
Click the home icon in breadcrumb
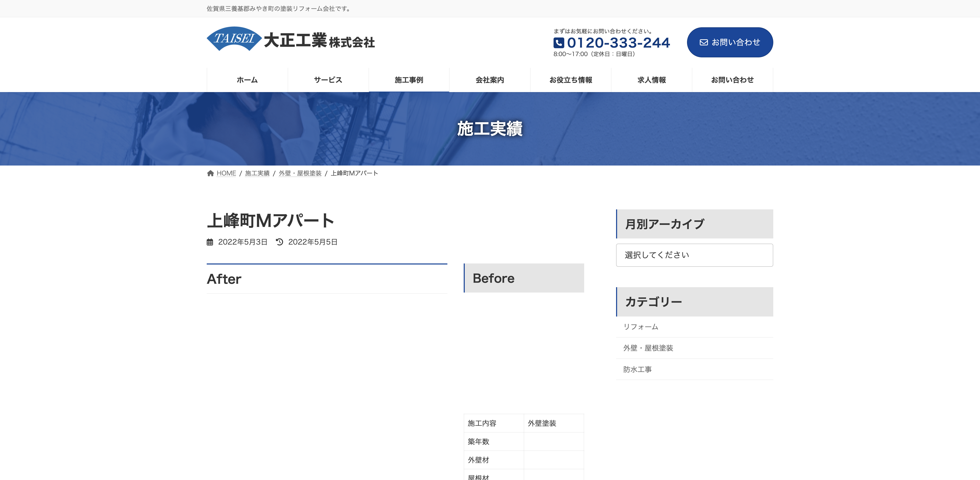(210, 173)
